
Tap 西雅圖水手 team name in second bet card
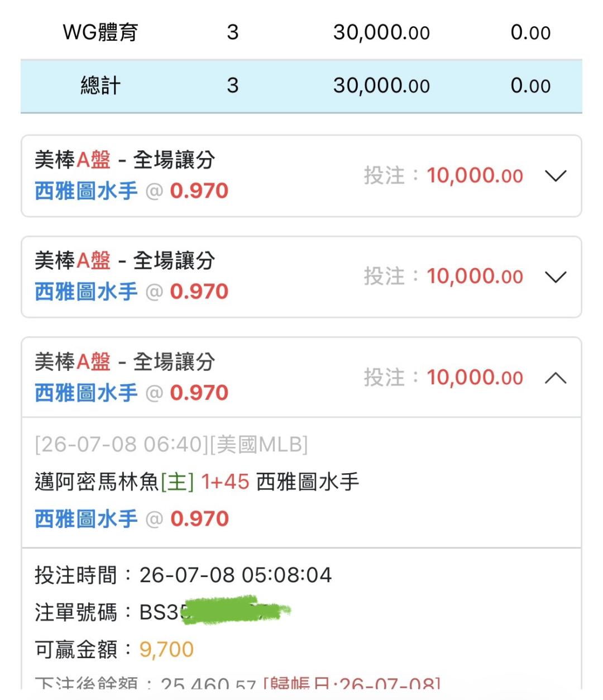(86, 292)
